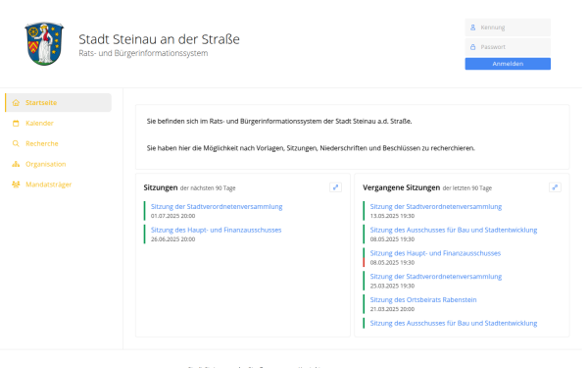Open the Startseite menu item
The height and width of the screenshot is (368, 588).
click(x=58, y=103)
